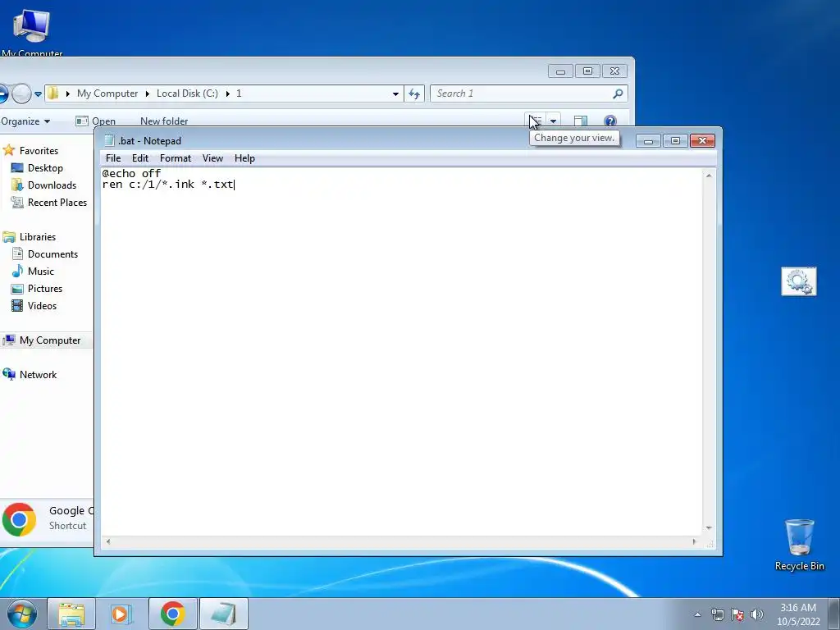
Task: Click the Notepad title bar icon
Action: pyautogui.click(x=109, y=140)
